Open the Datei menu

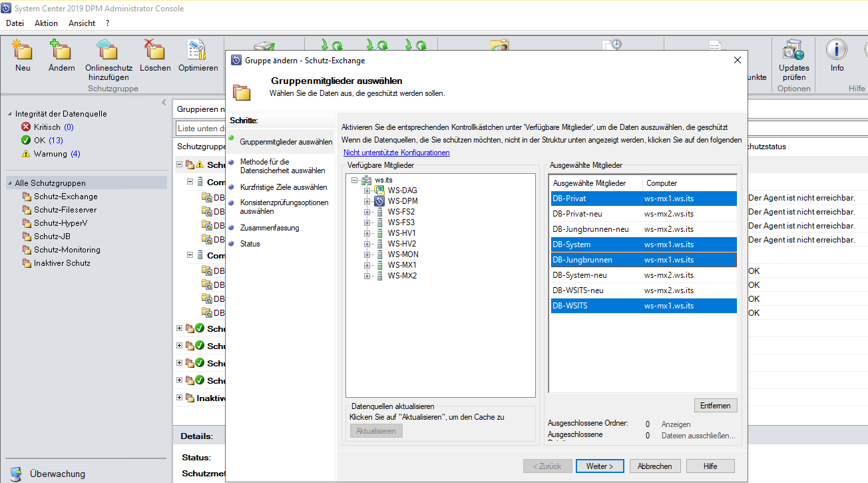(x=15, y=23)
